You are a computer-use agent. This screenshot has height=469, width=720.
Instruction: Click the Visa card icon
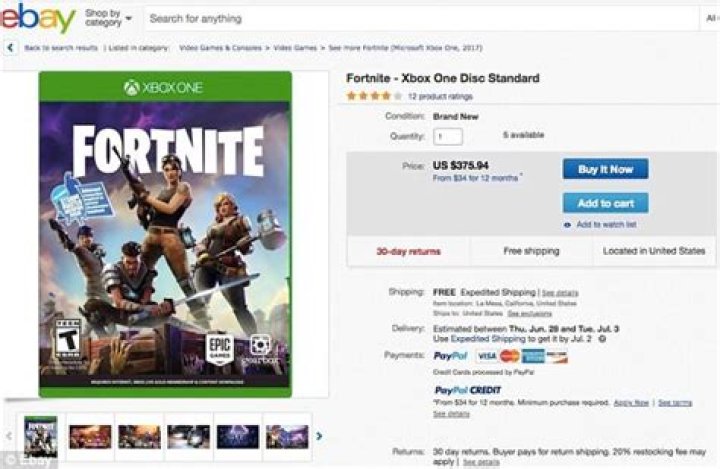(x=487, y=356)
